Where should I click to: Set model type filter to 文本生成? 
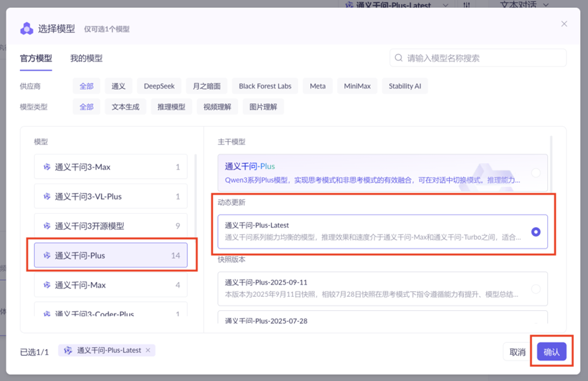click(126, 107)
